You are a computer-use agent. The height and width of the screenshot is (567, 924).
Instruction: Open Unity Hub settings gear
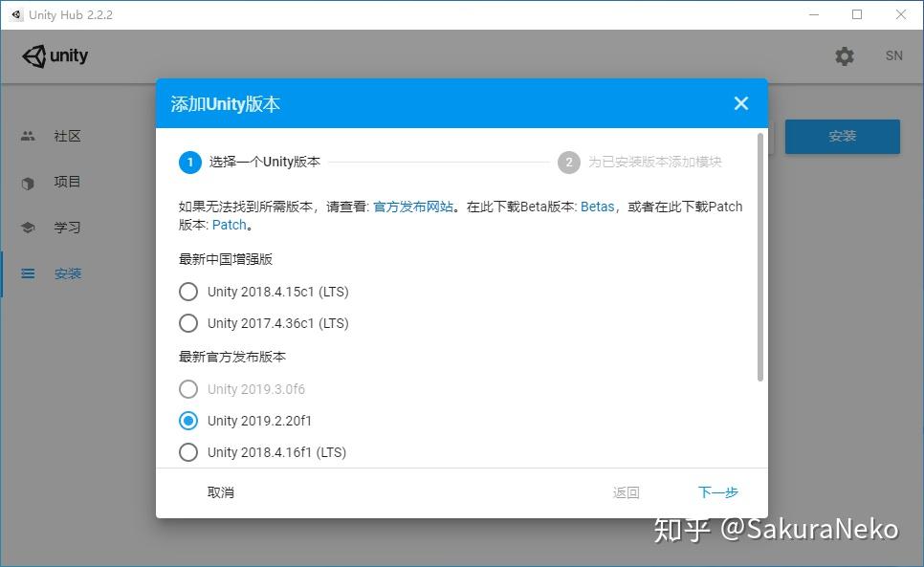click(845, 55)
